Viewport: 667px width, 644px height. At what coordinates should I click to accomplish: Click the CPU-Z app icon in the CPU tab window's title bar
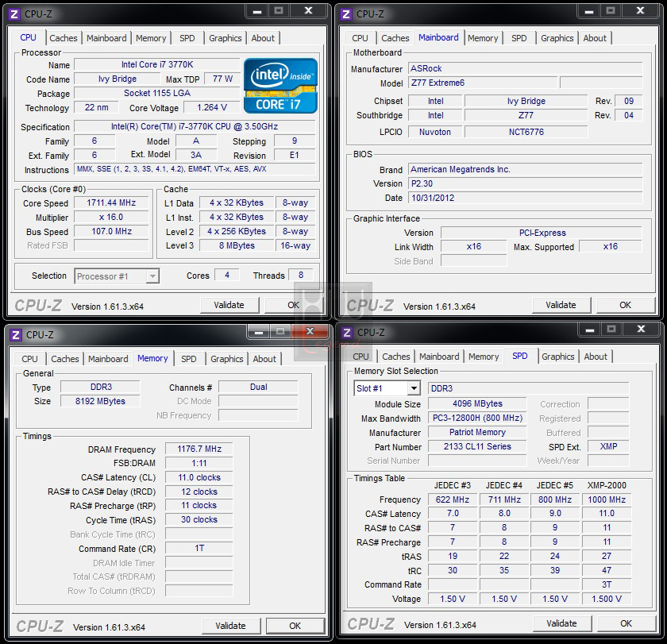(x=14, y=14)
